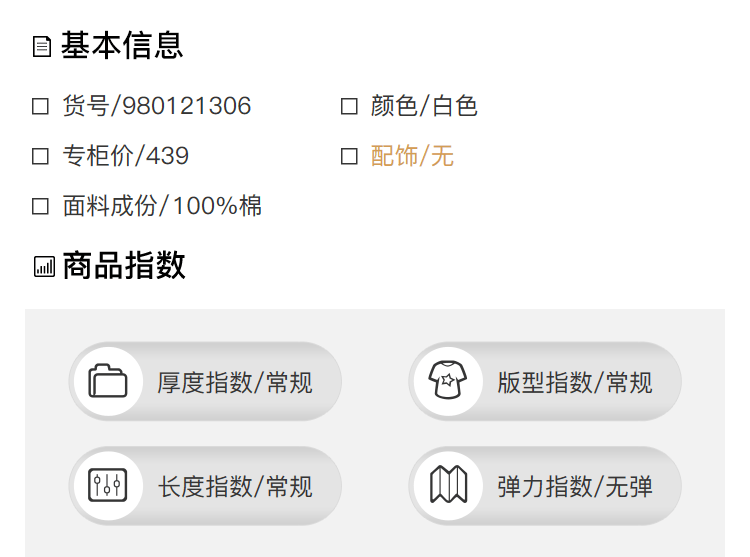Click the 商品指数 section heading

(124, 266)
